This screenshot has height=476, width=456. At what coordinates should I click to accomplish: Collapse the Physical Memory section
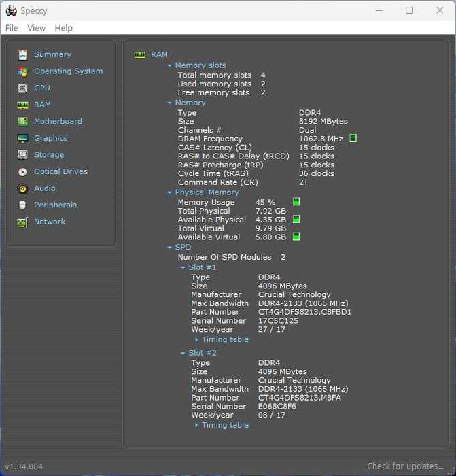click(x=169, y=192)
